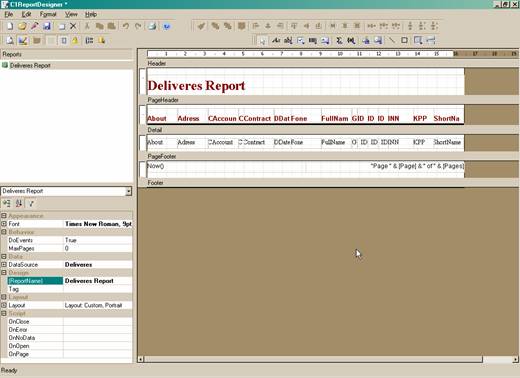
Task: Click the scissors Cut icon
Action: 87,26
